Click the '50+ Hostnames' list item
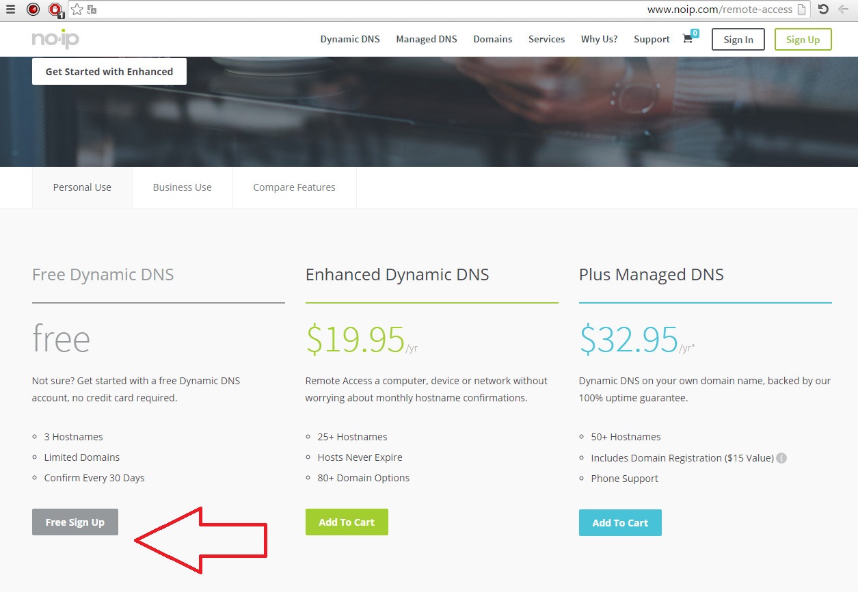Viewport: 858px width, 616px height. pyautogui.click(x=626, y=437)
